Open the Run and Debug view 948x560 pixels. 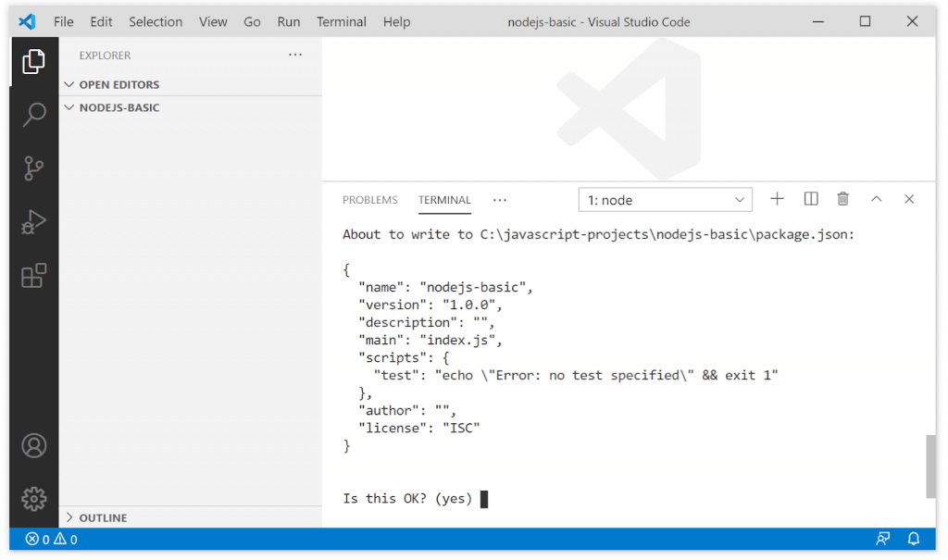click(34, 222)
